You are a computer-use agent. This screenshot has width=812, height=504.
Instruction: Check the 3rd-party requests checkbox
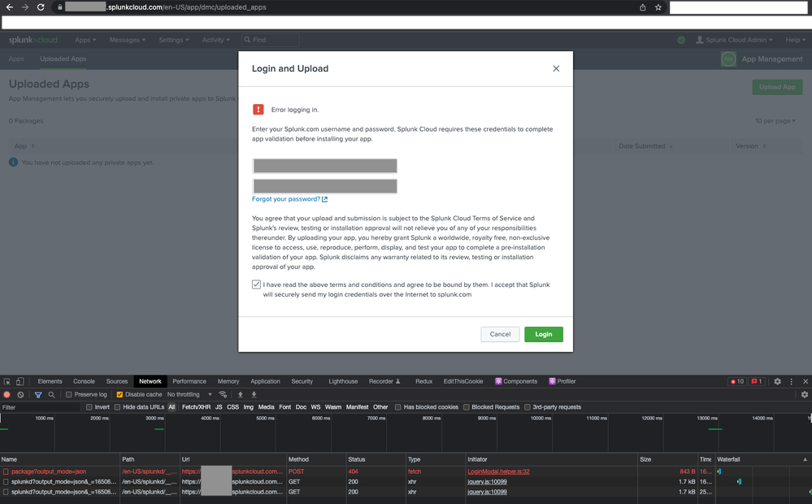[528, 407]
